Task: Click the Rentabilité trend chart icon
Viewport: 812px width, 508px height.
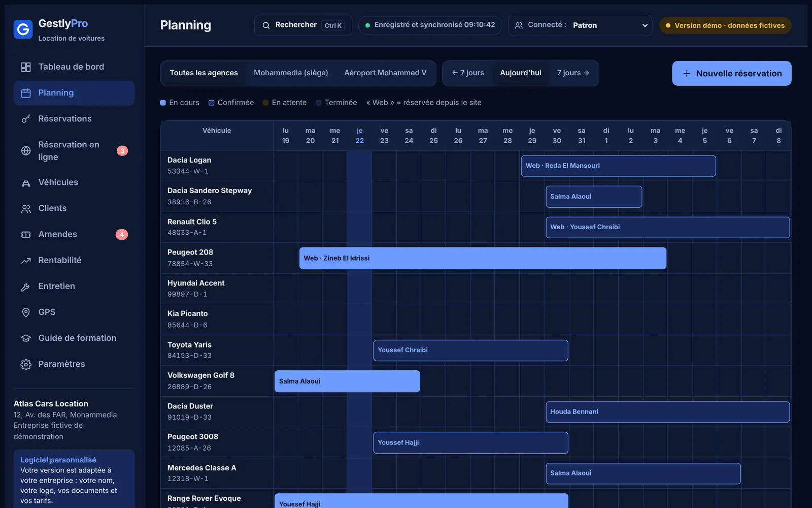Action: click(x=26, y=261)
